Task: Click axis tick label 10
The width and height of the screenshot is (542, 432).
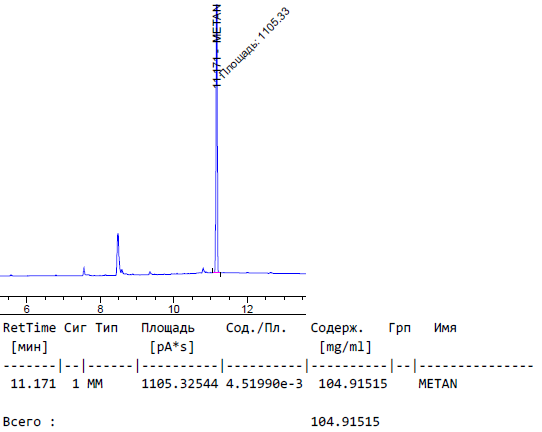Action: coord(174,309)
